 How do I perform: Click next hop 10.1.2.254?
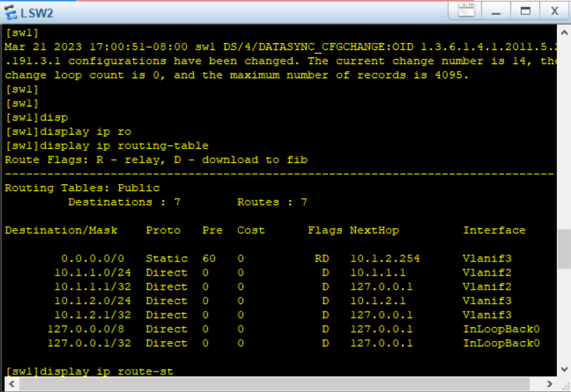coord(385,259)
